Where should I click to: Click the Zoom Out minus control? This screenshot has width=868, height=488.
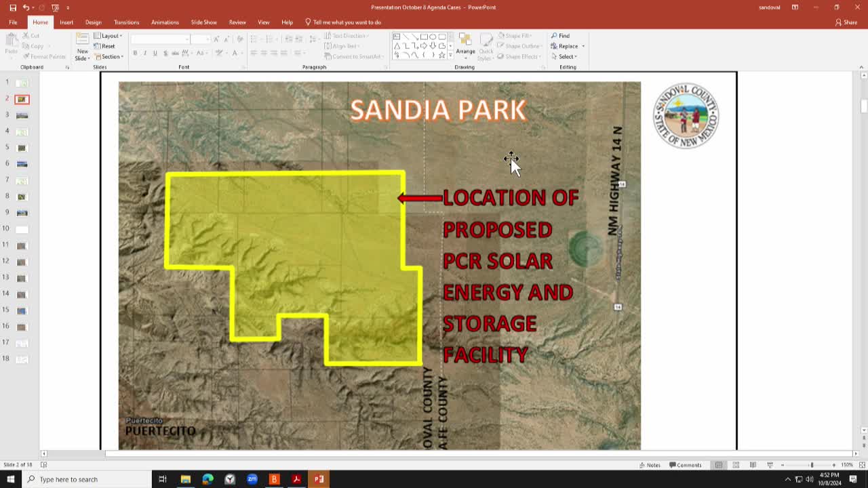(783, 465)
